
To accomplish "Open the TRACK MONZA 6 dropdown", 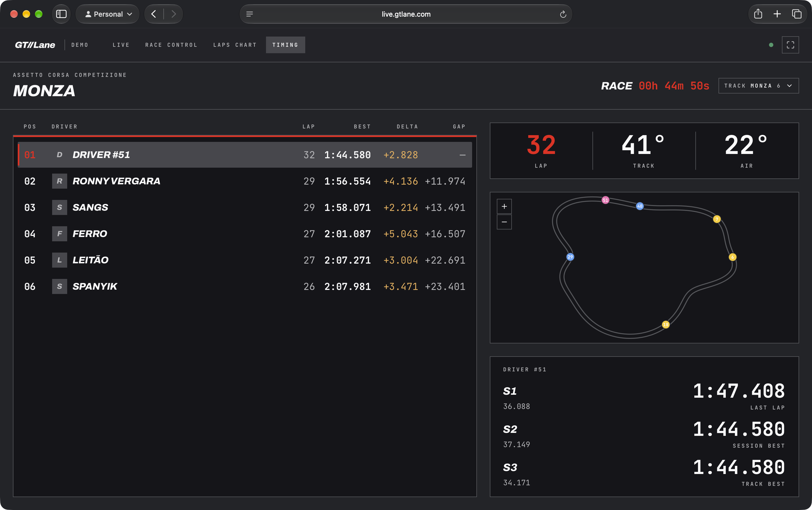I will [x=758, y=86].
